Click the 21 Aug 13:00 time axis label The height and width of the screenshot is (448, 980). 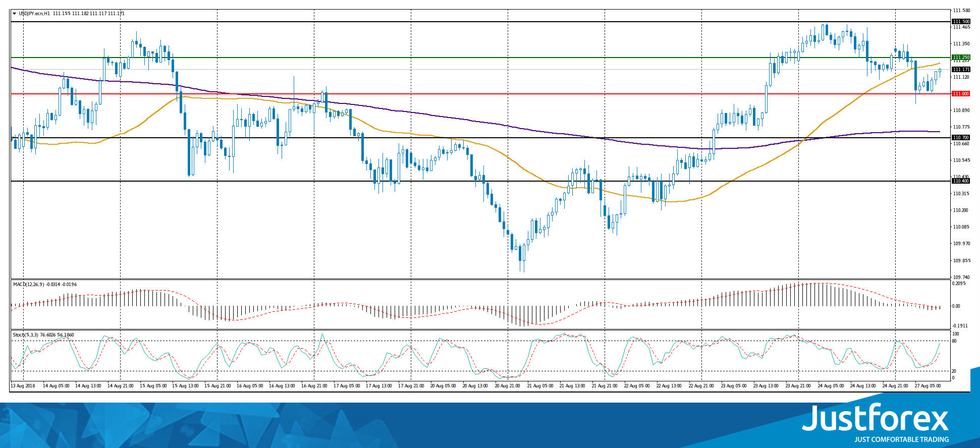573,386
